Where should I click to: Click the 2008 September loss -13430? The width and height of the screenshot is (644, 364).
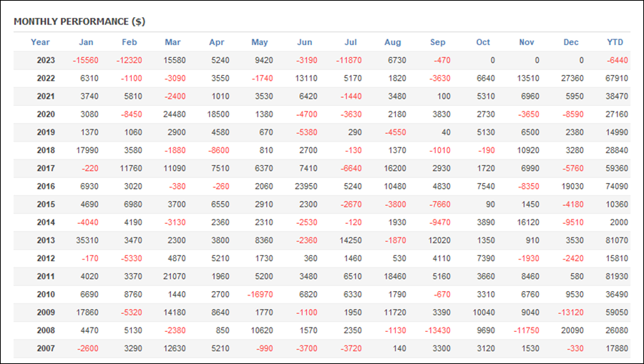(x=437, y=330)
